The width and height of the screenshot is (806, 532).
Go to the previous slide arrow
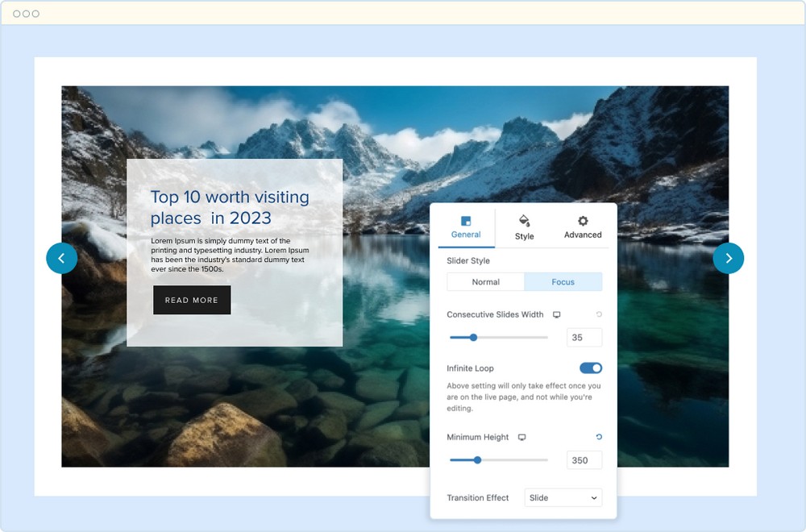click(62, 258)
